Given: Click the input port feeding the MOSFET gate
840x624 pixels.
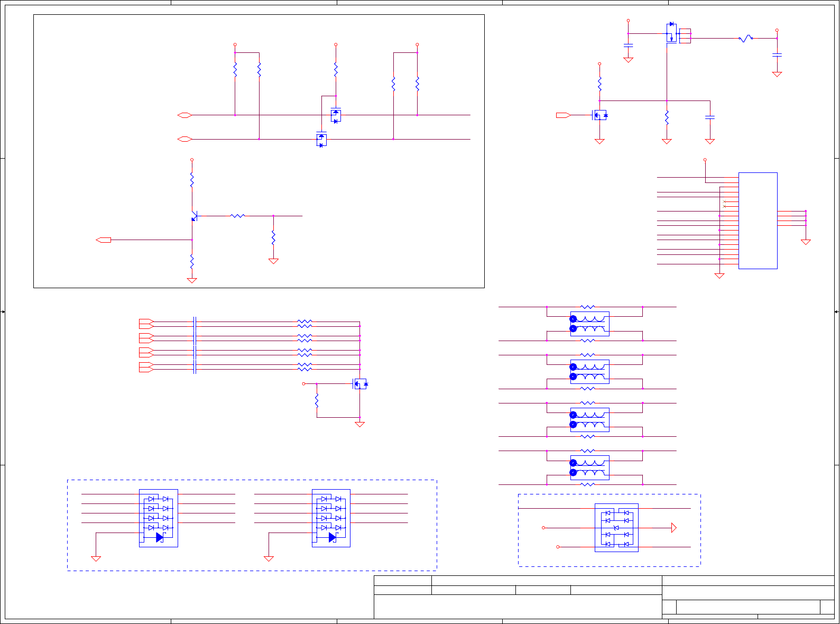Looking at the screenshot, I should tap(563, 115).
